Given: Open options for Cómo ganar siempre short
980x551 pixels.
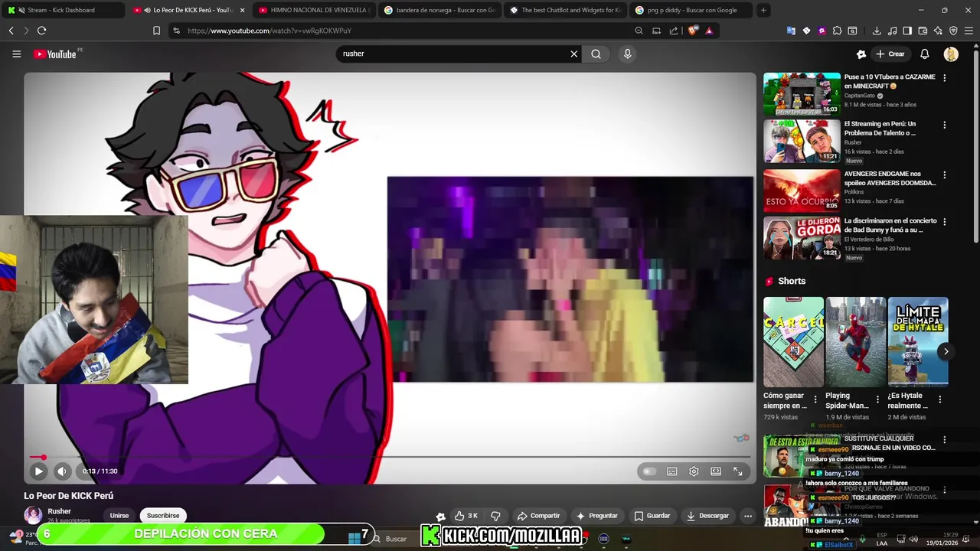Looking at the screenshot, I should coord(815,399).
